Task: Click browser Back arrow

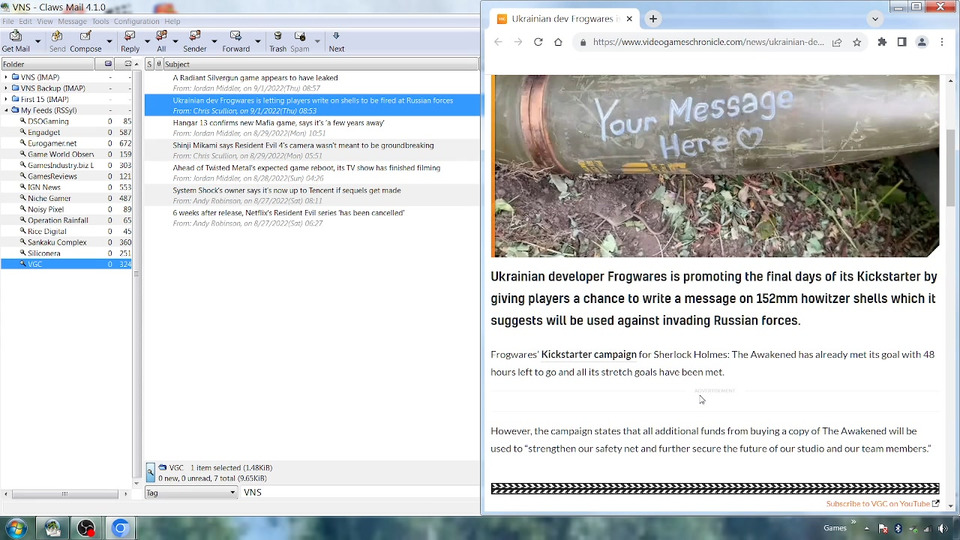Action: click(x=498, y=42)
